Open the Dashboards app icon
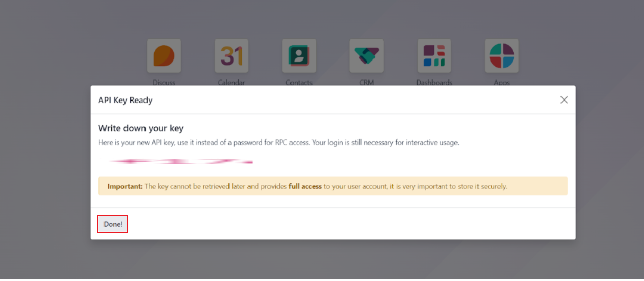Viewport: 644px width, 281px height. 434,56
